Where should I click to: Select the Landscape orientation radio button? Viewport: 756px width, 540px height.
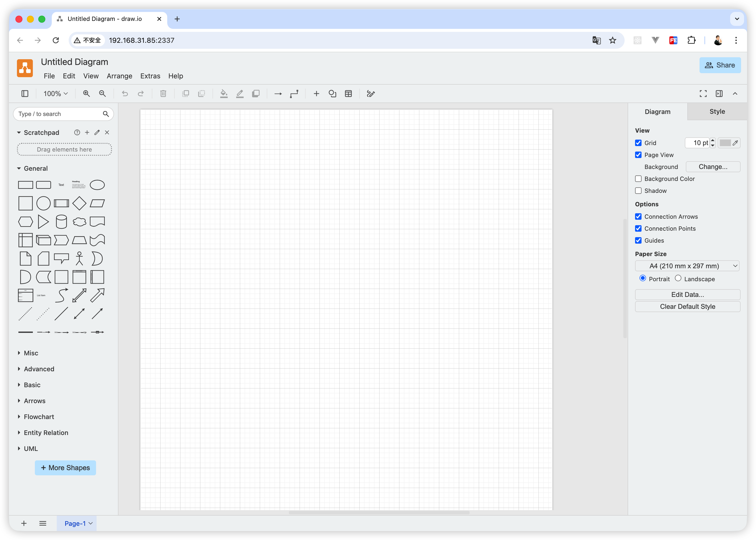click(678, 278)
